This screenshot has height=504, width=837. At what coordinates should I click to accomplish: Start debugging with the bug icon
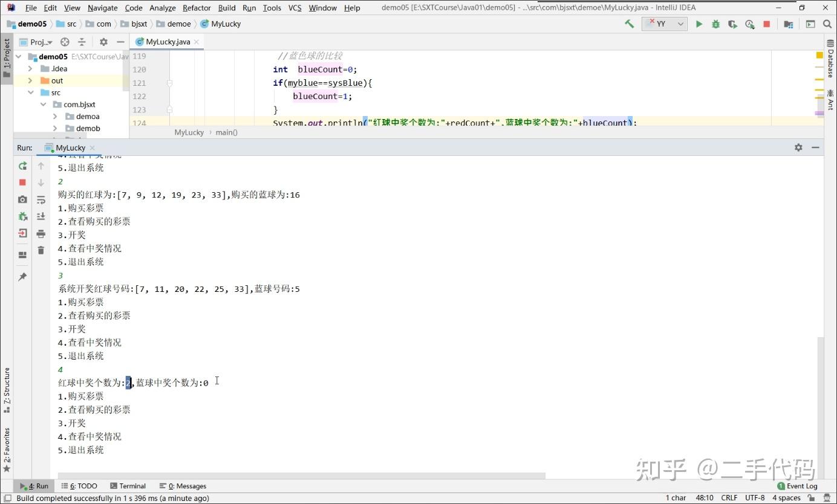click(x=716, y=24)
